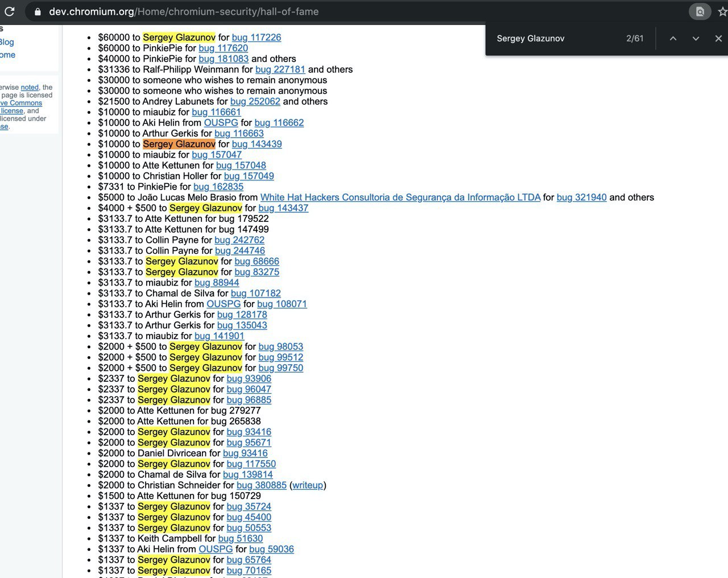Viewport: 728px width, 578px height.
Task: Open bug 99512 link
Action: point(281,357)
